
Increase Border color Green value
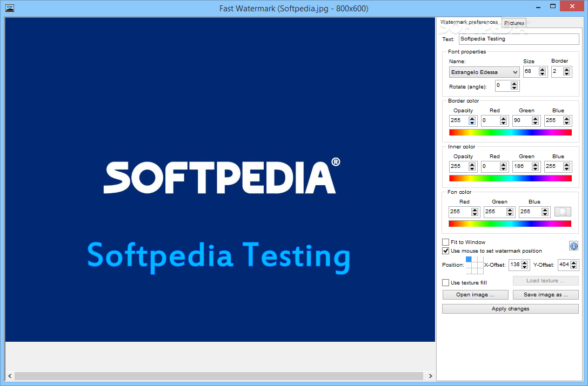[x=535, y=118]
